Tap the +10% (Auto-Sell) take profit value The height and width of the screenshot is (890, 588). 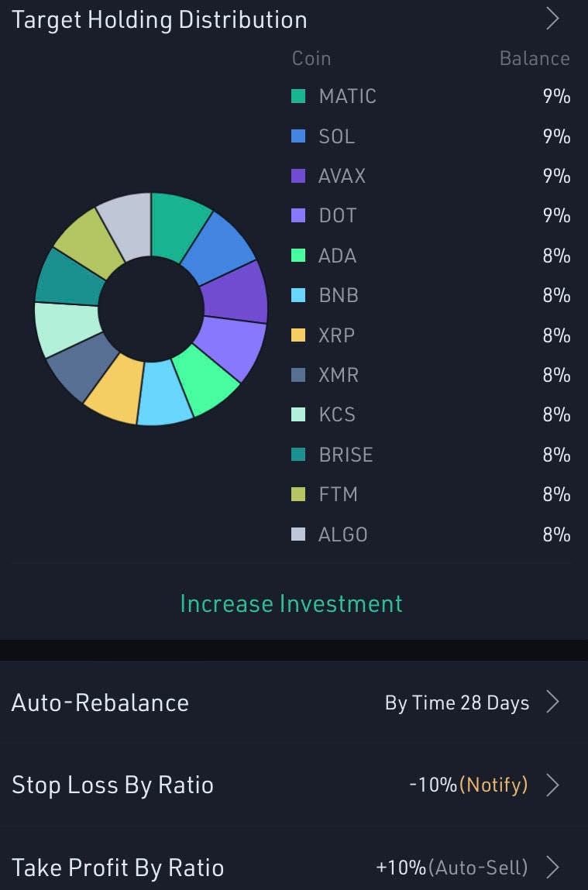pyautogui.click(x=452, y=868)
